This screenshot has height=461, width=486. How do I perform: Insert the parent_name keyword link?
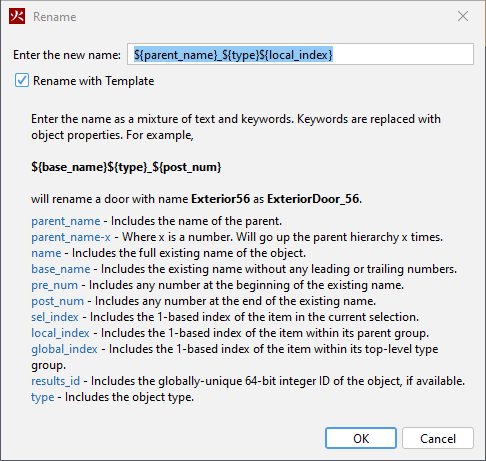66,221
